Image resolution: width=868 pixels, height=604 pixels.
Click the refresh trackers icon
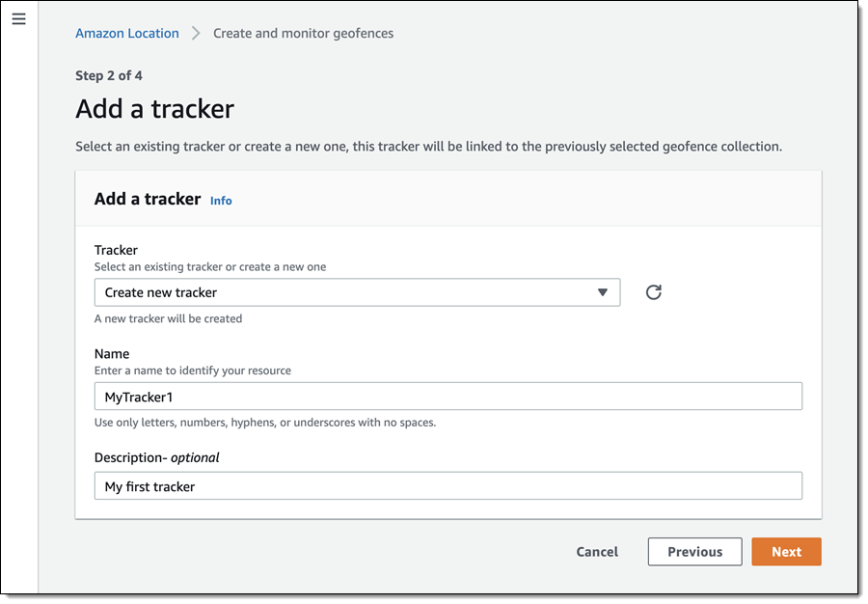653,292
